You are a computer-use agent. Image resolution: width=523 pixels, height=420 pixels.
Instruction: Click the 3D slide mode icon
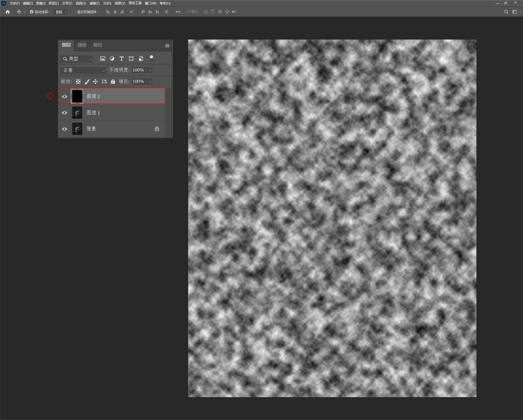click(x=227, y=12)
